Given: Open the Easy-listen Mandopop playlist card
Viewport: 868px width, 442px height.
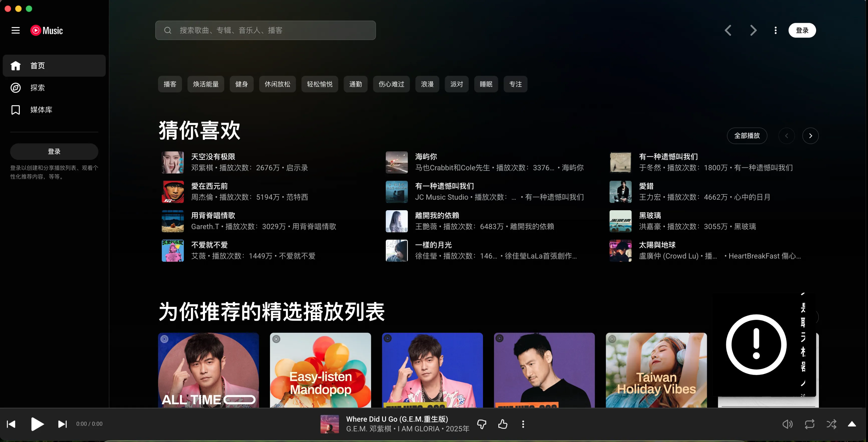Looking at the screenshot, I should point(320,370).
